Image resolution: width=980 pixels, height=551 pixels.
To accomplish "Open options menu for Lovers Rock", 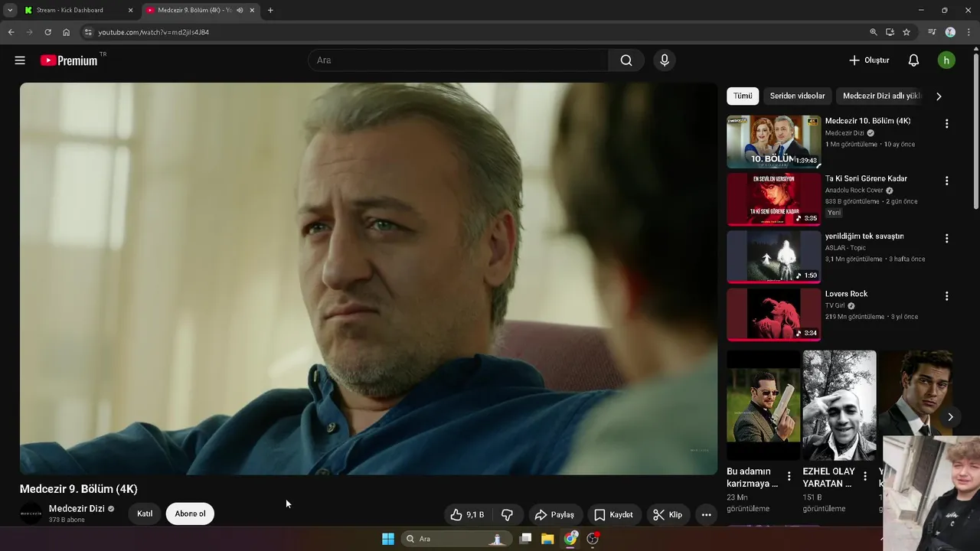I will (946, 296).
